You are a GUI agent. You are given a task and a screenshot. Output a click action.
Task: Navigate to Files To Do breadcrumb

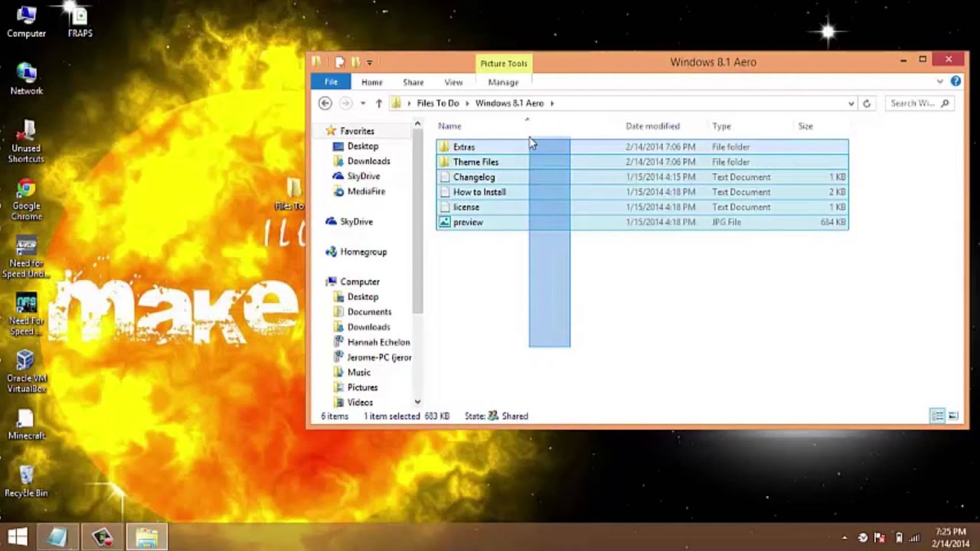coord(438,103)
